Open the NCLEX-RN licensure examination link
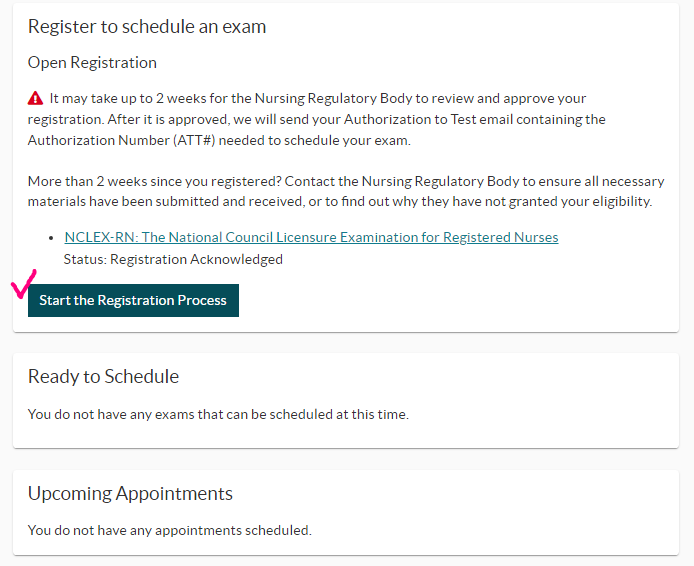 pyautogui.click(x=311, y=237)
